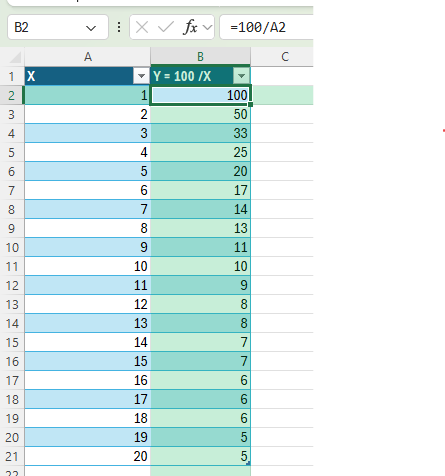Click the Select All corner triangle
The height and width of the screenshot is (476, 445).
[x=15, y=57]
